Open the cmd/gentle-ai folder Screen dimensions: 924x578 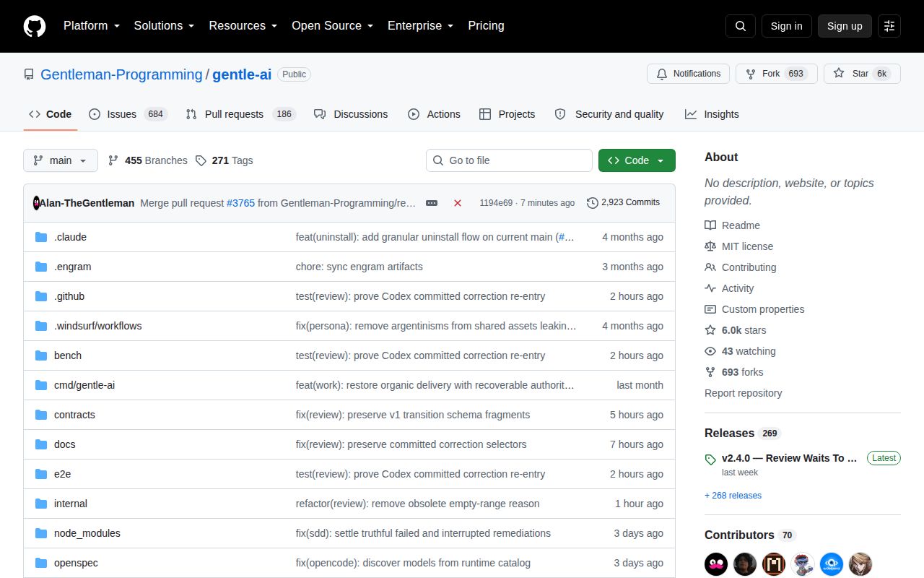tap(84, 385)
